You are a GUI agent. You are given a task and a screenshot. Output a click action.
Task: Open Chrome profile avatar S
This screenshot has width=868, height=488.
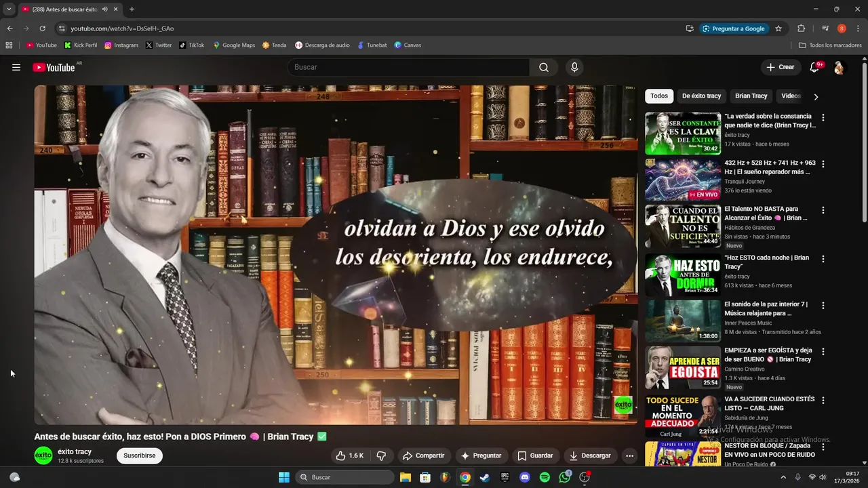click(x=842, y=28)
